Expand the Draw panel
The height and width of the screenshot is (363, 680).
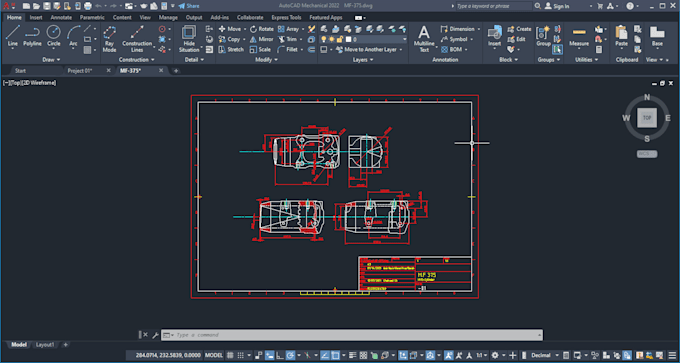click(52, 59)
